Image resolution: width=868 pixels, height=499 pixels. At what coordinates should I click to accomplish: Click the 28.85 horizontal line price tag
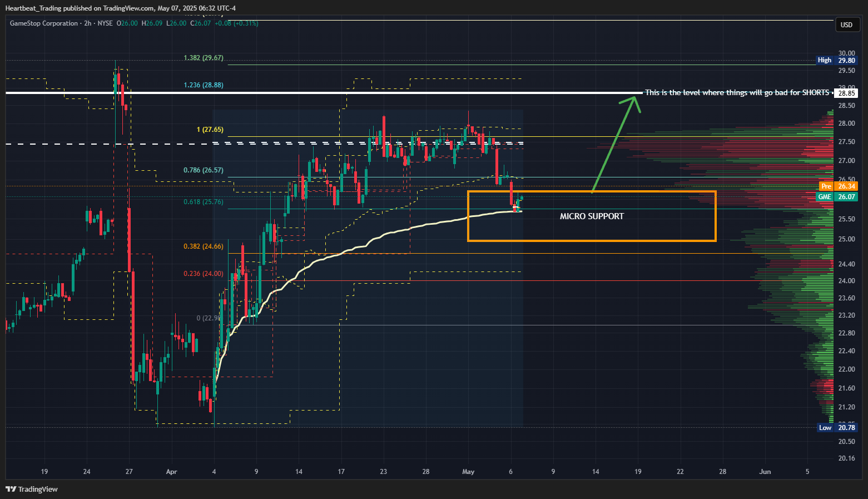click(847, 93)
